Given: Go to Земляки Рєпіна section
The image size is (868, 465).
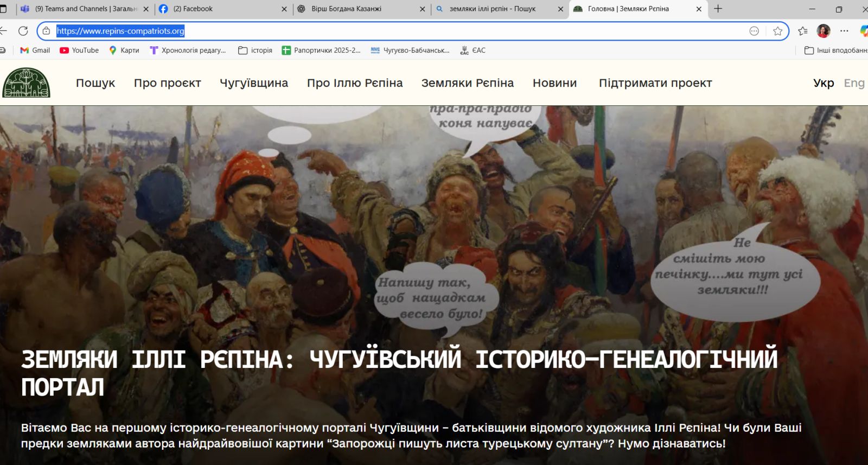Looking at the screenshot, I should point(467,83).
